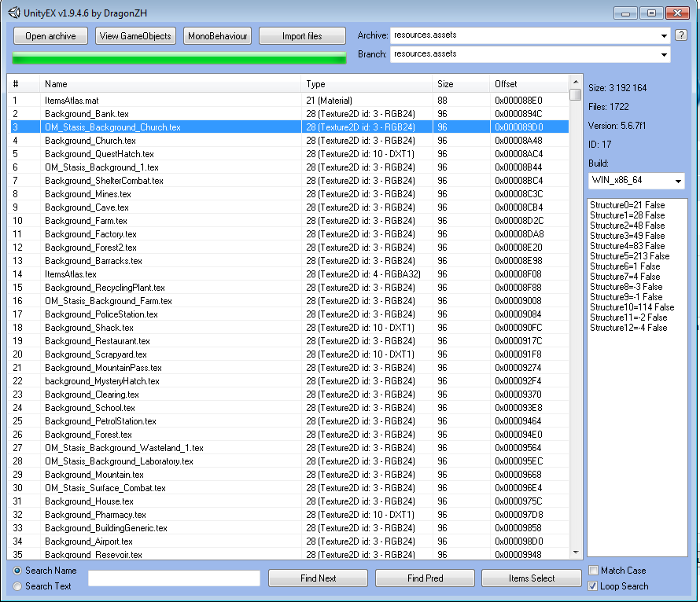Image resolution: width=700 pixels, height=602 pixels.
Task: Select the Search Text radio button
Action: 18,586
